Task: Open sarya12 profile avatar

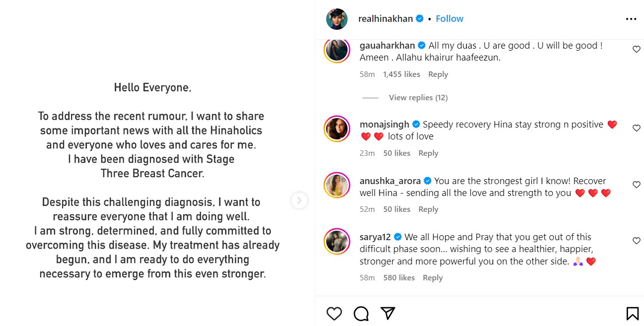Action: click(x=337, y=242)
